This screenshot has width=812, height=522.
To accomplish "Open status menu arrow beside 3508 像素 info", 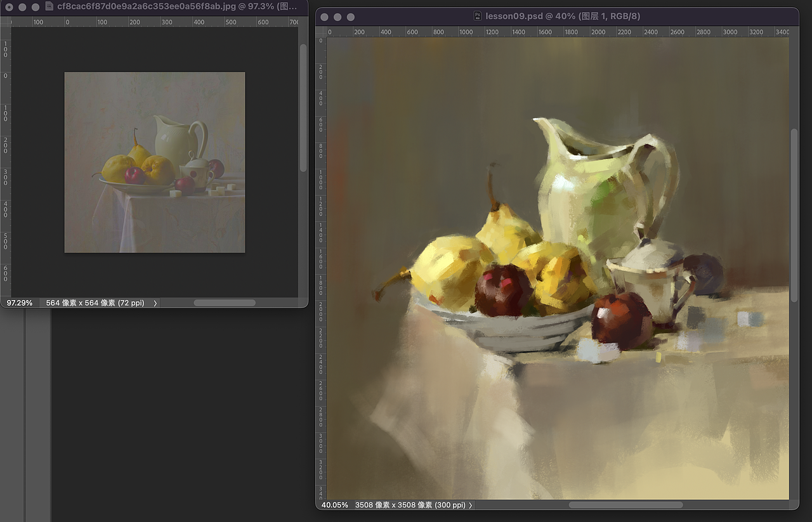I will tap(471, 505).
